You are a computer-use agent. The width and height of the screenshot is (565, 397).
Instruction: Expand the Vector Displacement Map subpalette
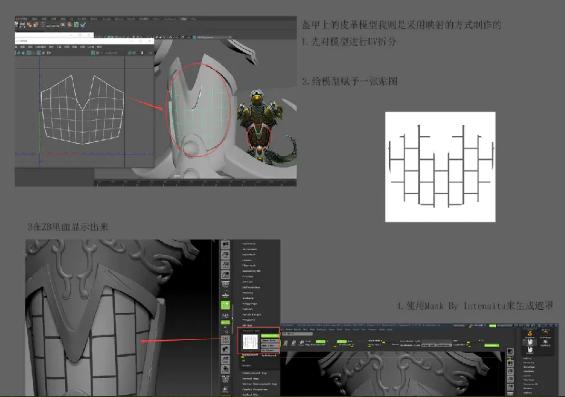point(260,384)
